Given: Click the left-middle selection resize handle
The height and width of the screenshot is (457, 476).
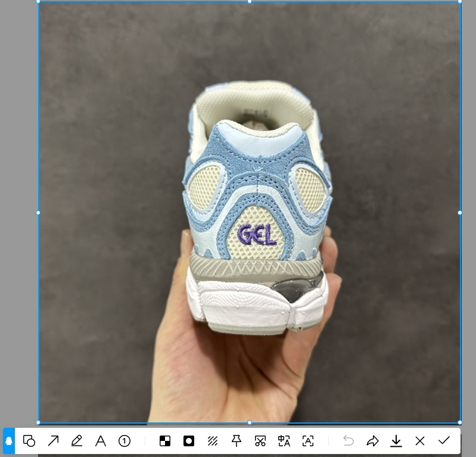Looking at the screenshot, I should 38,213.
